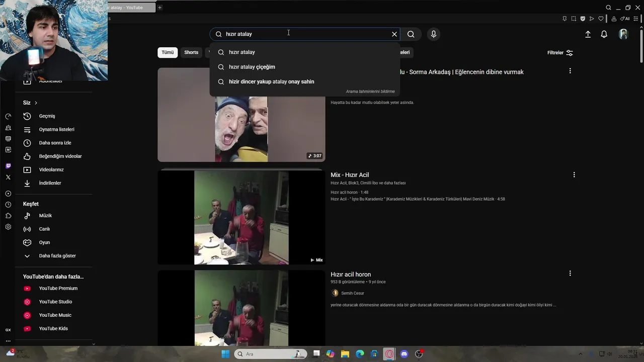Open the 'Mix - Hızır Acil' title
Screen dimensions: 644x362
point(350,175)
